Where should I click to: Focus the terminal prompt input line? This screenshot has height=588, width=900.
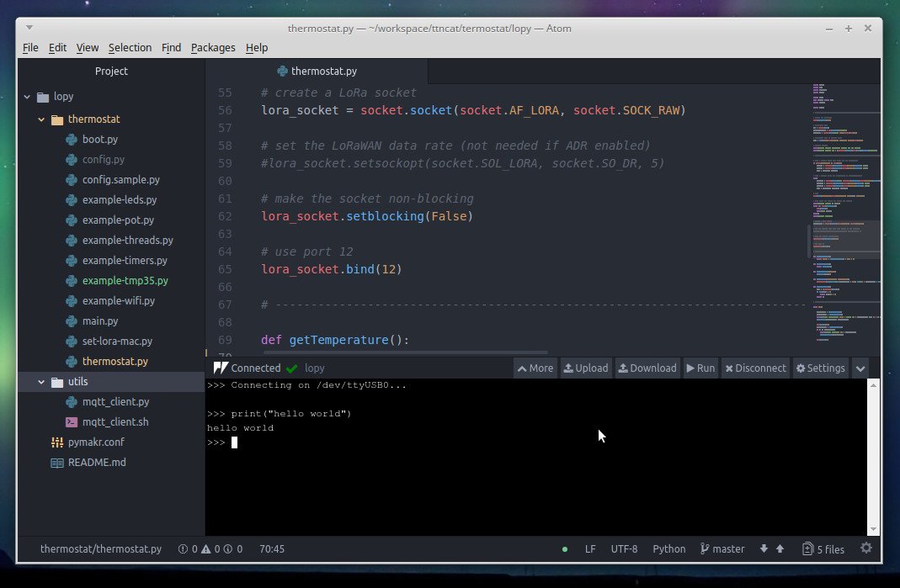tap(536, 442)
